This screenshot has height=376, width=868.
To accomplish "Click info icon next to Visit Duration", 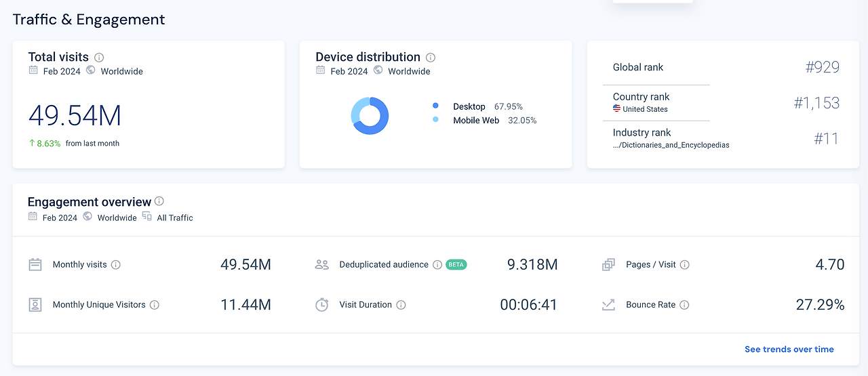I will click(x=401, y=305).
